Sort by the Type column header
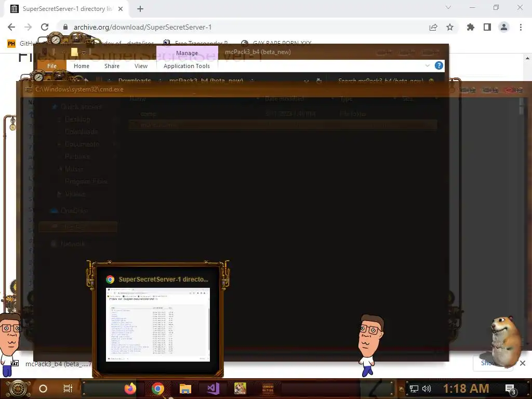The width and height of the screenshot is (532, 399). pyautogui.click(x=346, y=99)
